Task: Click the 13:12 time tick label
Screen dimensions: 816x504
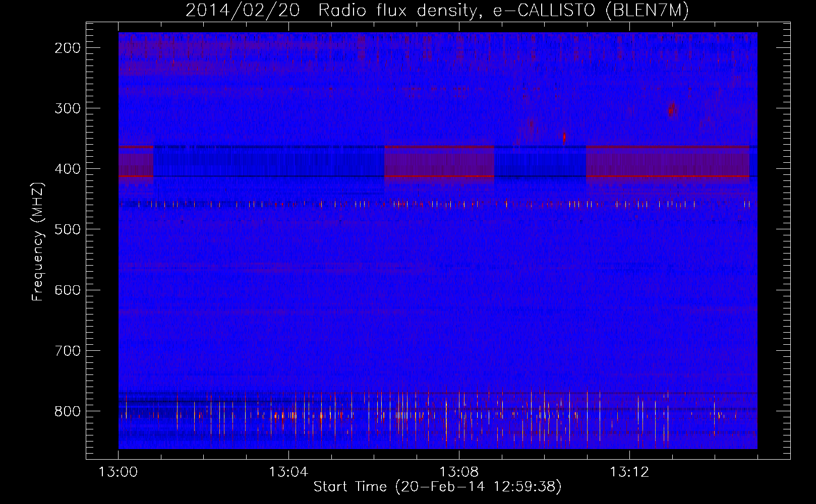Action: pyautogui.click(x=629, y=472)
